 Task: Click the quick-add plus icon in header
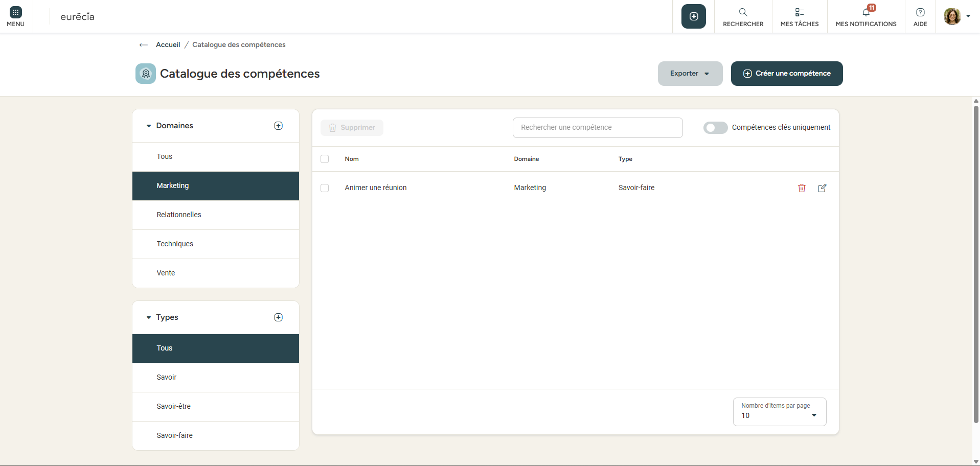(x=693, y=16)
